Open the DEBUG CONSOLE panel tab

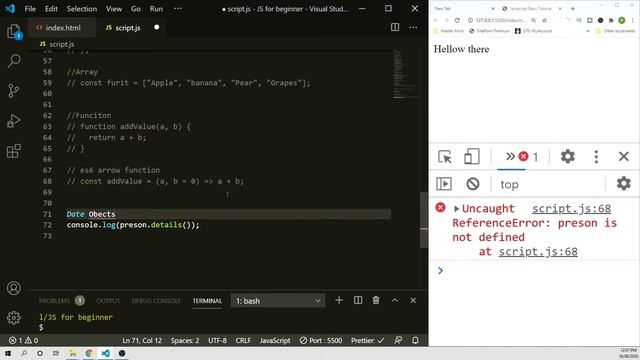[156, 301]
